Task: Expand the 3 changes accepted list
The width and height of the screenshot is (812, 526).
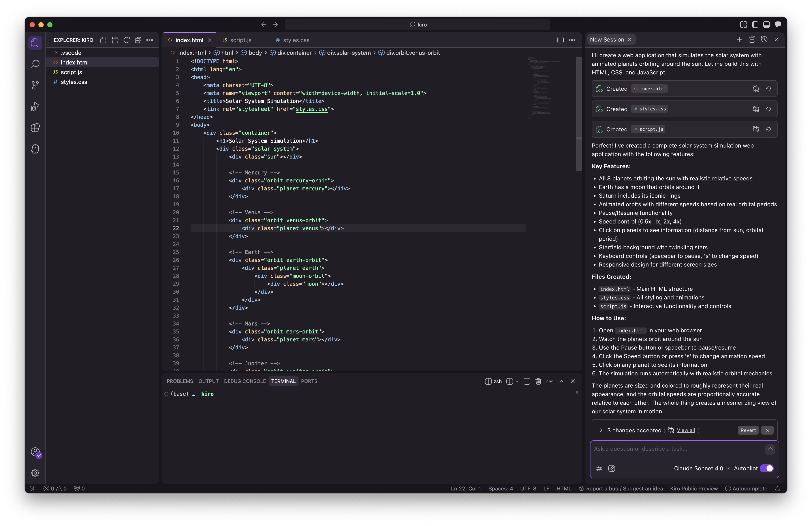Action: point(601,430)
